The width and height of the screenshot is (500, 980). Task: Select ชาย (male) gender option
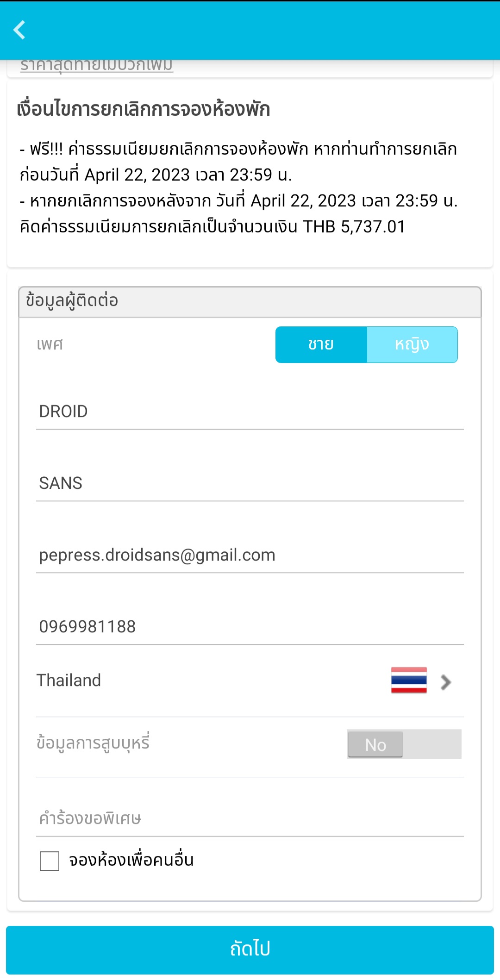[x=321, y=344]
